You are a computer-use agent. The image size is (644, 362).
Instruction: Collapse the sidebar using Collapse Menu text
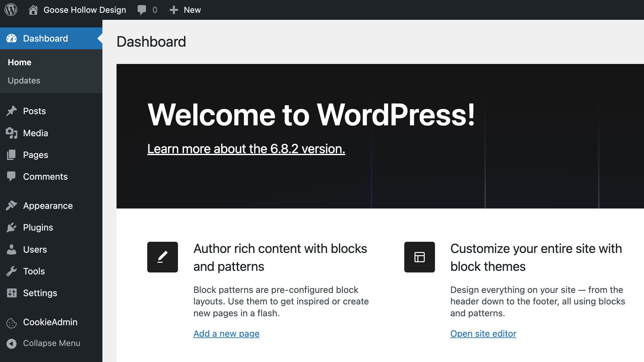click(52, 343)
